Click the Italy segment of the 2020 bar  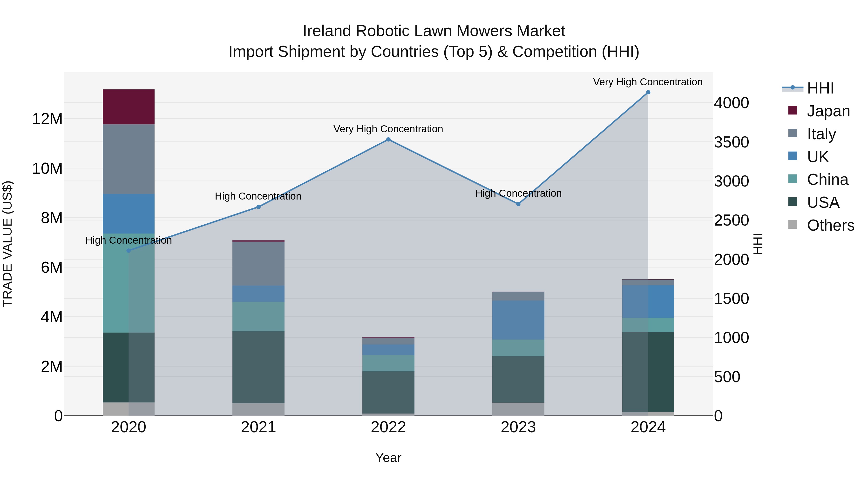128,159
